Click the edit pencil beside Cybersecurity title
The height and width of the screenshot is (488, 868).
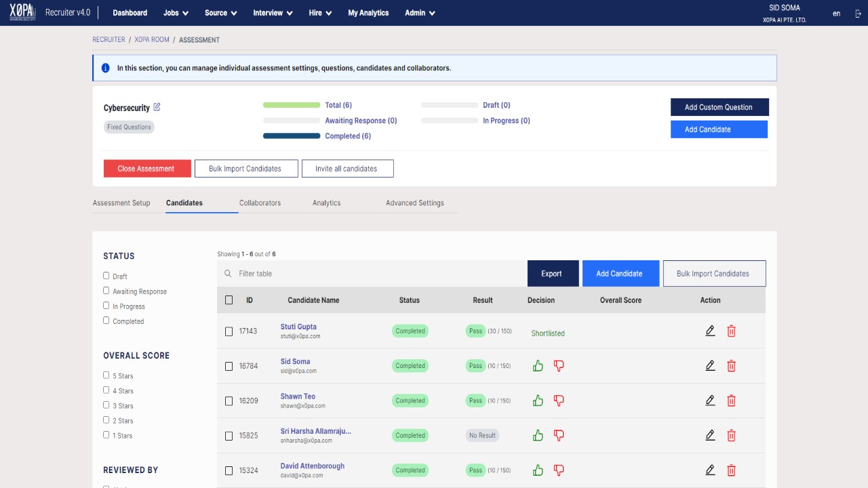coord(157,107)
